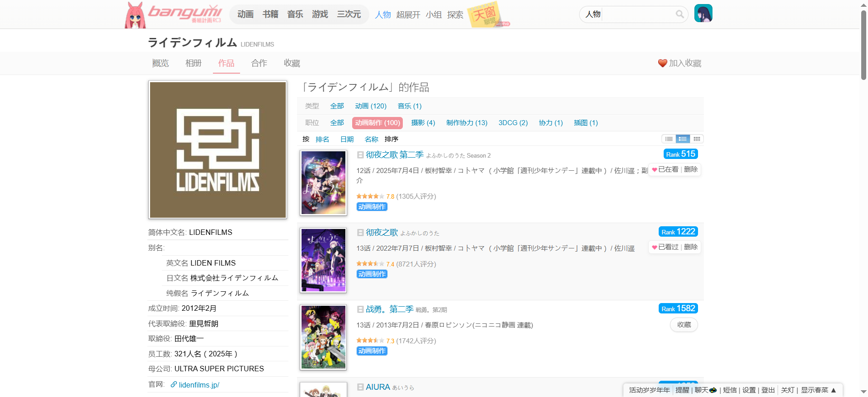Viewport: 868px width, 397px height.
Task: Open the lidenfilms.jp official website link
Action: coord(198,385)
